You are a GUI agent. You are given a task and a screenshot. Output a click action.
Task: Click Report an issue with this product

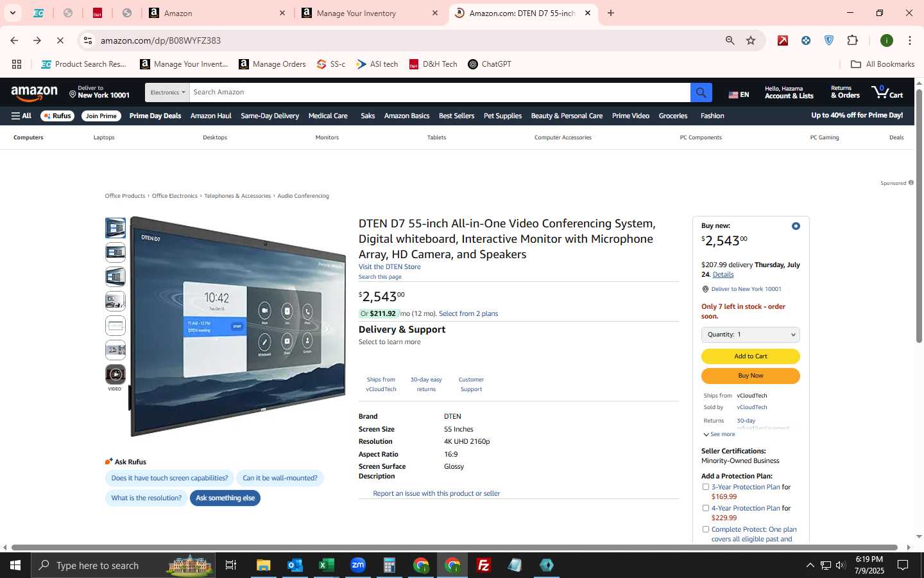436,493
